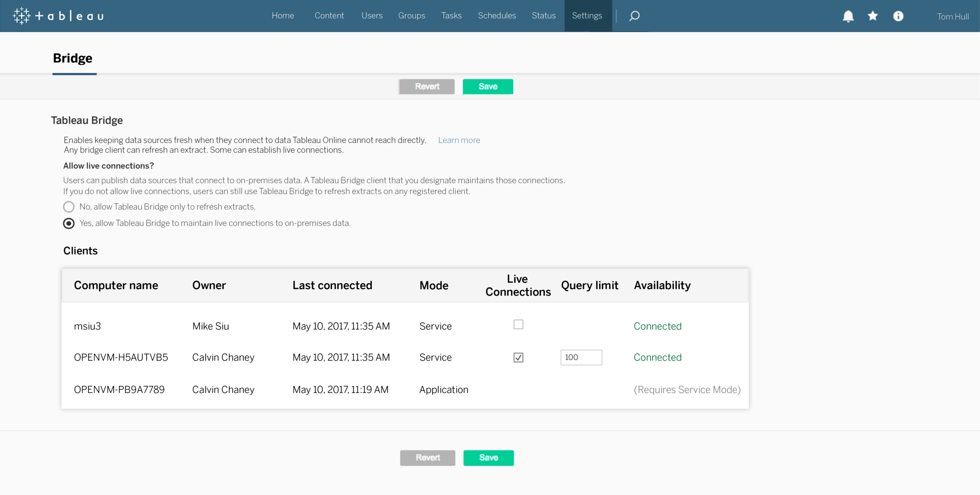The image size is (980, 495).
Task: Open Tom Hull user menu
Action: 953,16
